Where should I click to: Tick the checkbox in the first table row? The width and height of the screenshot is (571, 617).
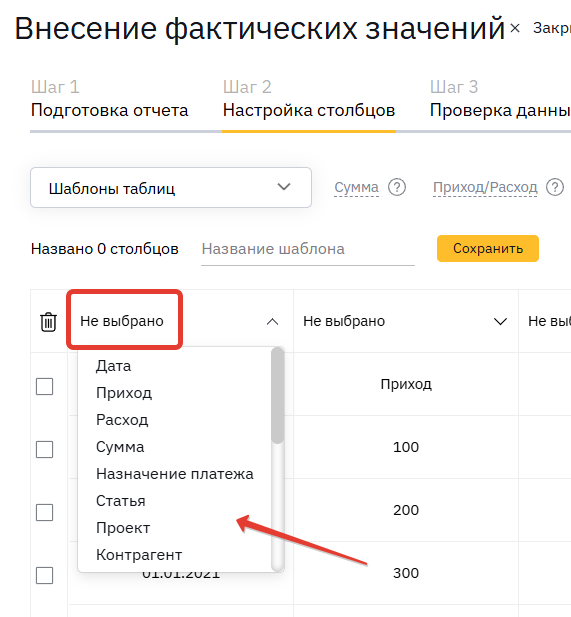44,386
